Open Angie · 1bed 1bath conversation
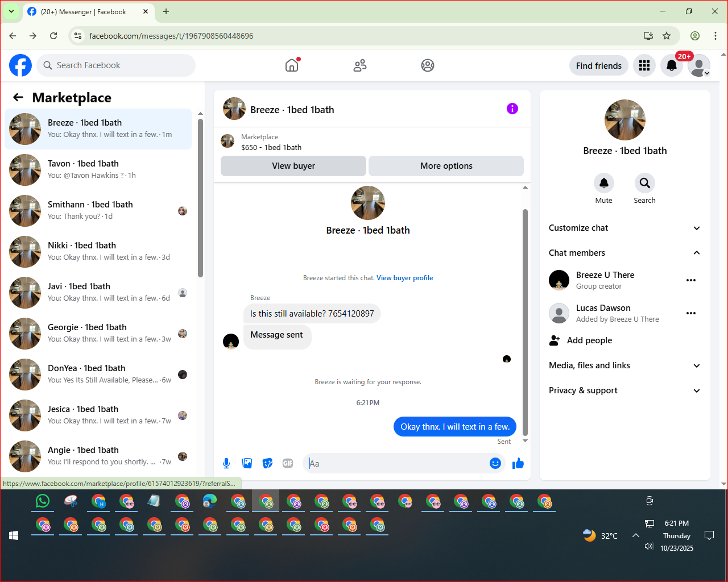Screen dimensions: 728x582 point(98,456)
